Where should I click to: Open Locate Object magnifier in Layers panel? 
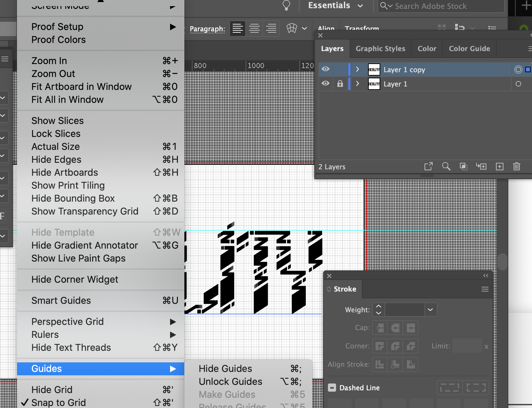point(446,167)
